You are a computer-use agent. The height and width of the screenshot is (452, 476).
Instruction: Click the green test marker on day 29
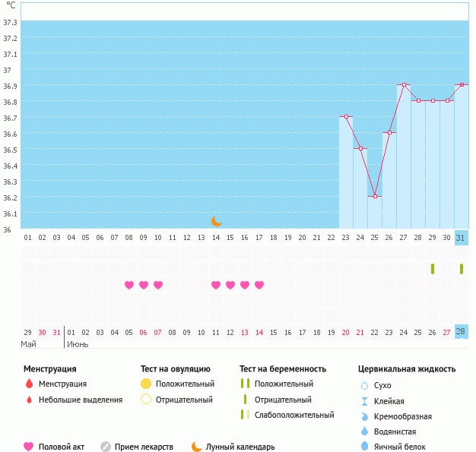pos(433,269)
